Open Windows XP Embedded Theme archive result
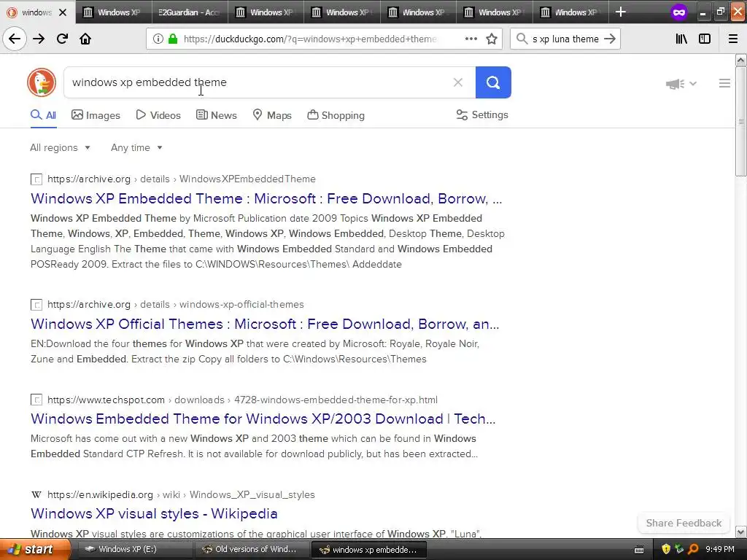This screenshot has width=747, height=560. [266, 198]
